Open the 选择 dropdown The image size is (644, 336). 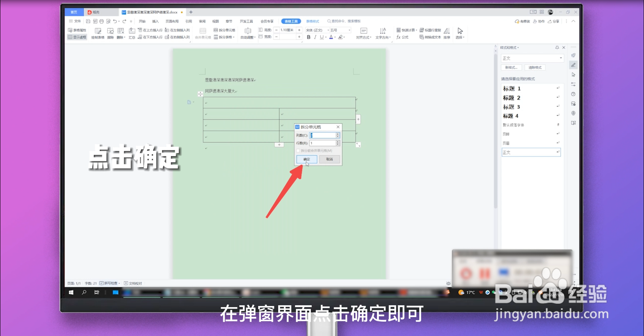pyautogui.click(x=460, y=33)
